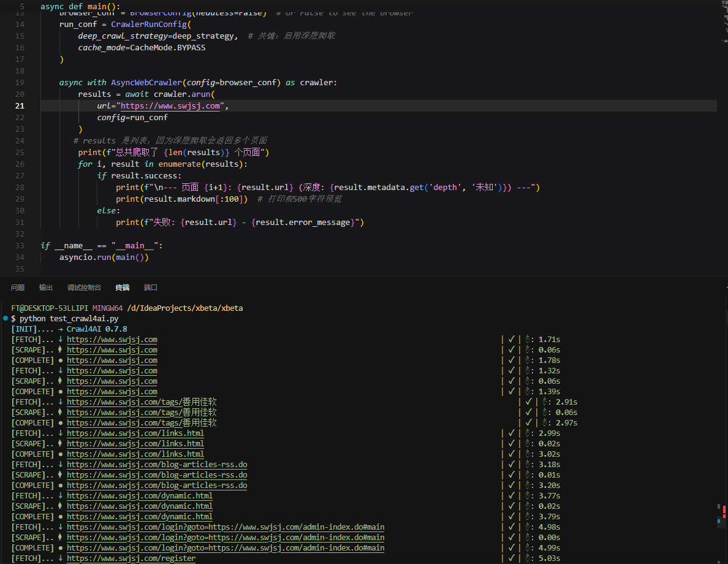Open the 输出 panel tab
The image size is (728, 564).
[45, 287]
